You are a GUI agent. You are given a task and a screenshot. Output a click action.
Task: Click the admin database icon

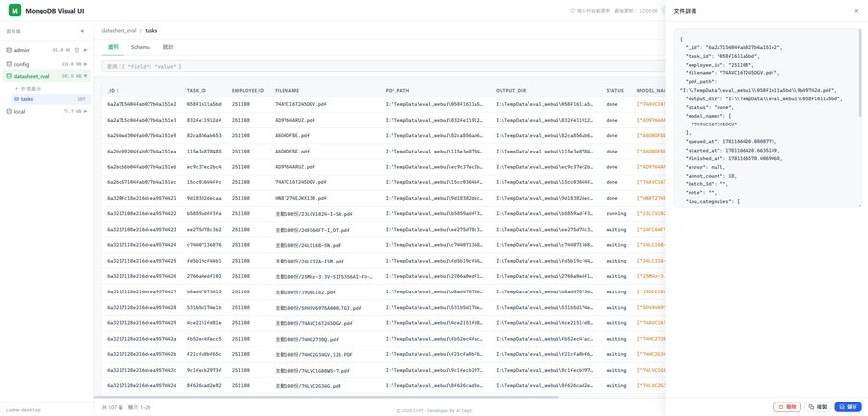pyautogui.click(x=9, y=50)
